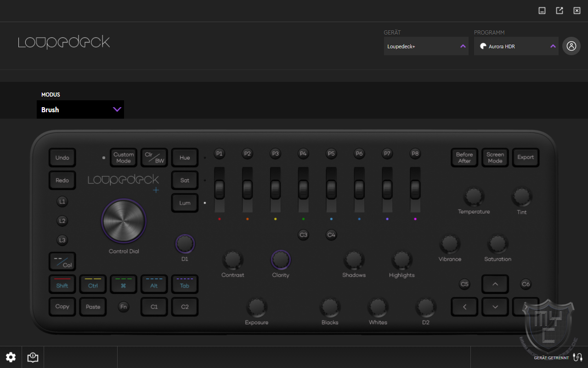Screen dimensions: 588x368
Task: Select the Contrast dial
Action: pyautogui.click(x=233, y=260)
